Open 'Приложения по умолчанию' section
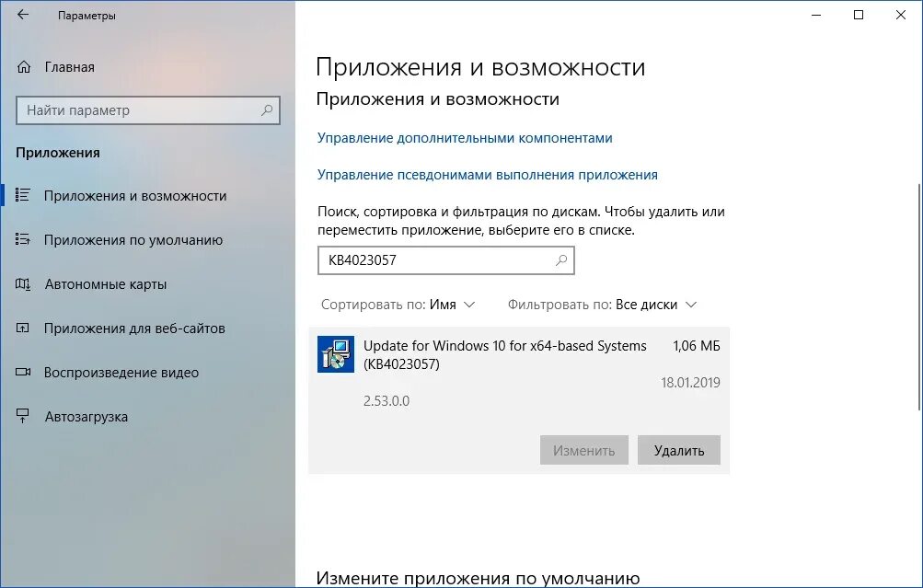 click(133, 240)
